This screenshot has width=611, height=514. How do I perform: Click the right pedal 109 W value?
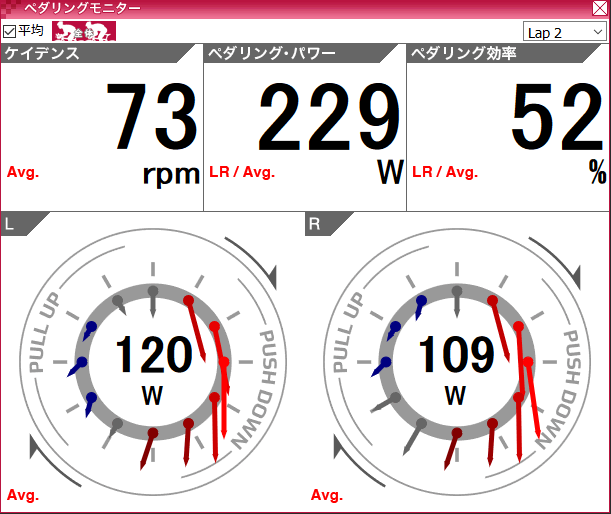point(456,355)
